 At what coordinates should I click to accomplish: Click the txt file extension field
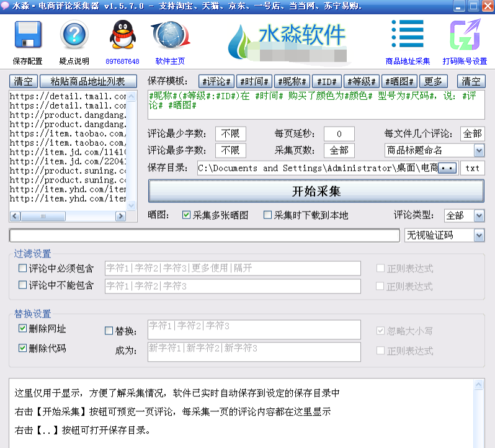[x=472, y=168]
